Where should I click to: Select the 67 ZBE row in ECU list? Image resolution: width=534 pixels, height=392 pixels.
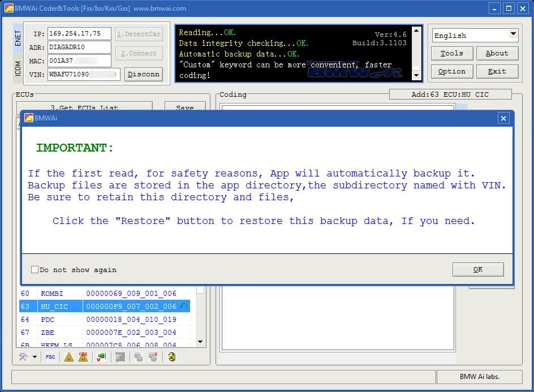[105, 333]
